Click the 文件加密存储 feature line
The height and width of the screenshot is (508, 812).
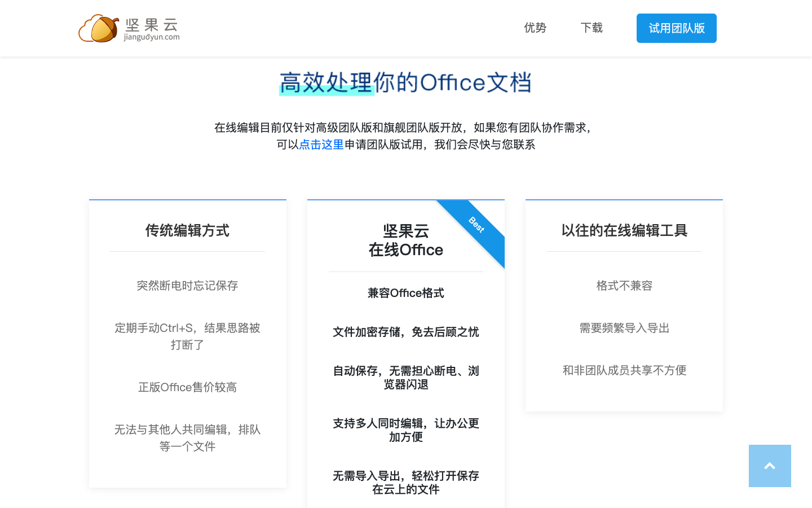click(x=405, y=332)
